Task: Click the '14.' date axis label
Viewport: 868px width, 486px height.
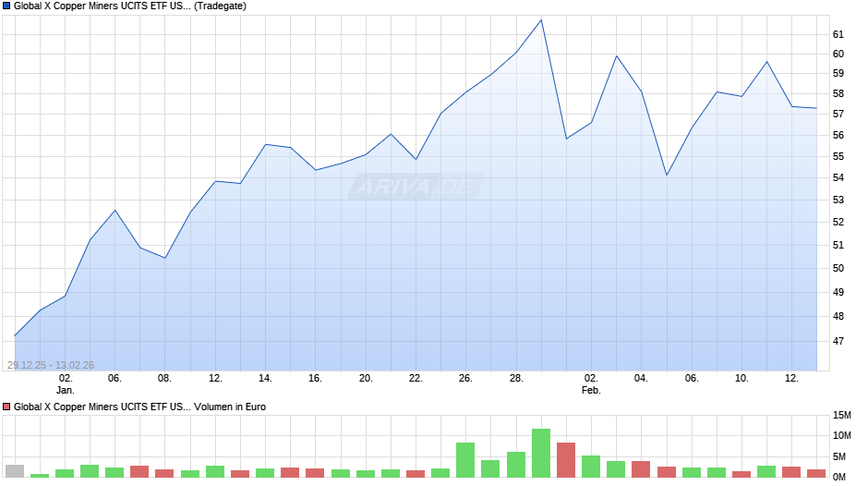Action: [265, 378]
